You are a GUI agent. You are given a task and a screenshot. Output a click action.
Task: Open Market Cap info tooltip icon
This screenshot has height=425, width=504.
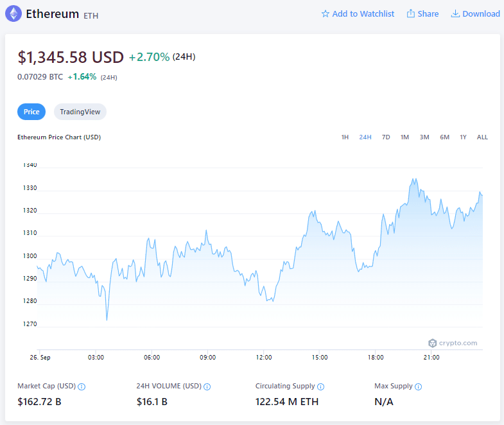pyautogui.click(x=82, y=386)
